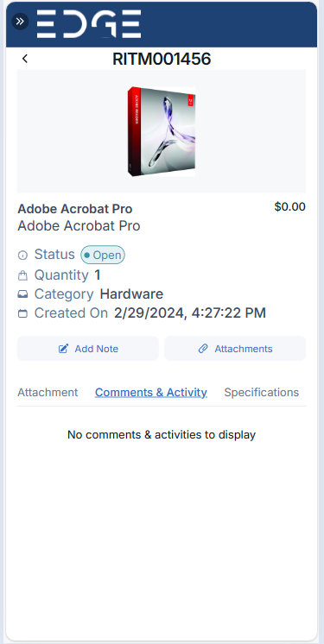
Task: Click the paperclip icon on Attachments
Action: click(x=203, y=349)
